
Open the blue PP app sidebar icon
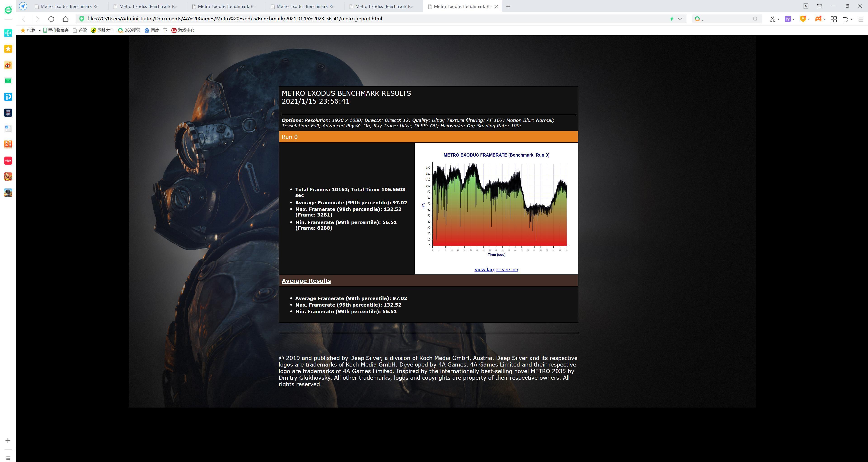(8, 97)
